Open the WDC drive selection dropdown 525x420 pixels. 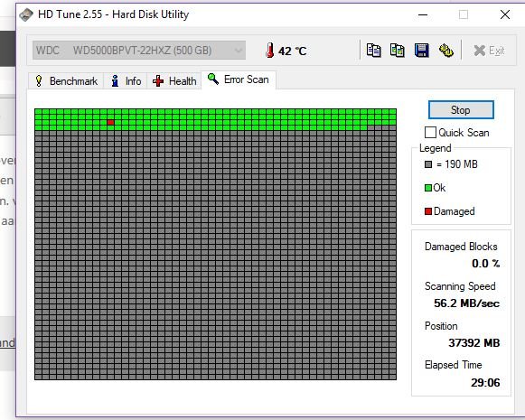(139, 51)
